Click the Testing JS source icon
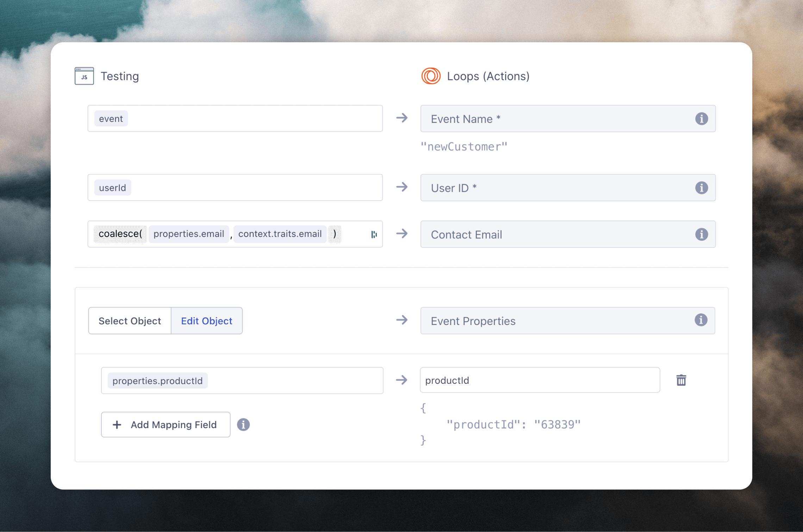 84,76
